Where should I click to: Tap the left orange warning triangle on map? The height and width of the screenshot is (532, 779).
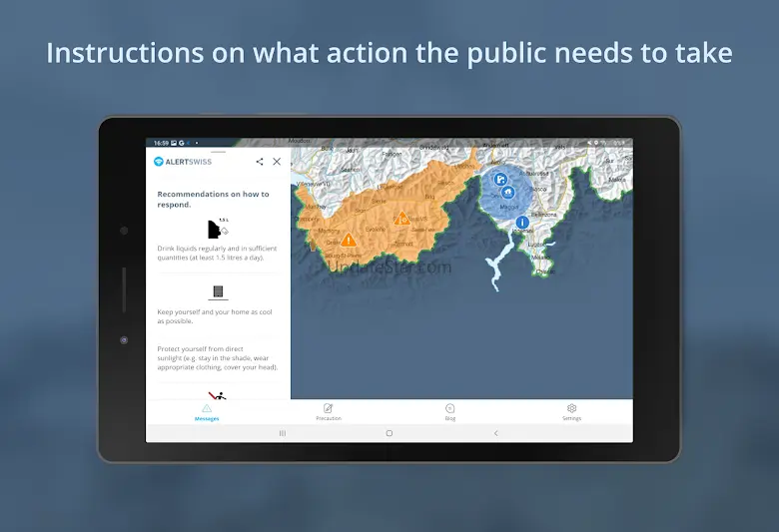click(x=348, y=240)
